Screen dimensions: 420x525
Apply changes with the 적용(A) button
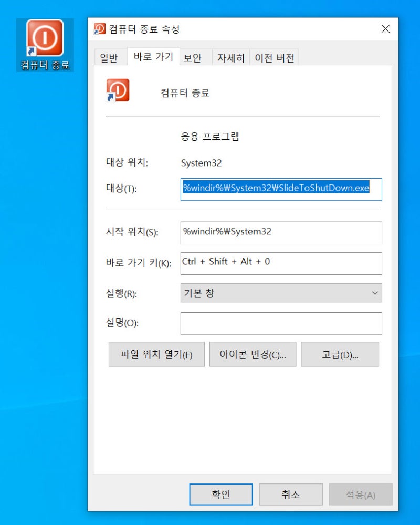360,494
